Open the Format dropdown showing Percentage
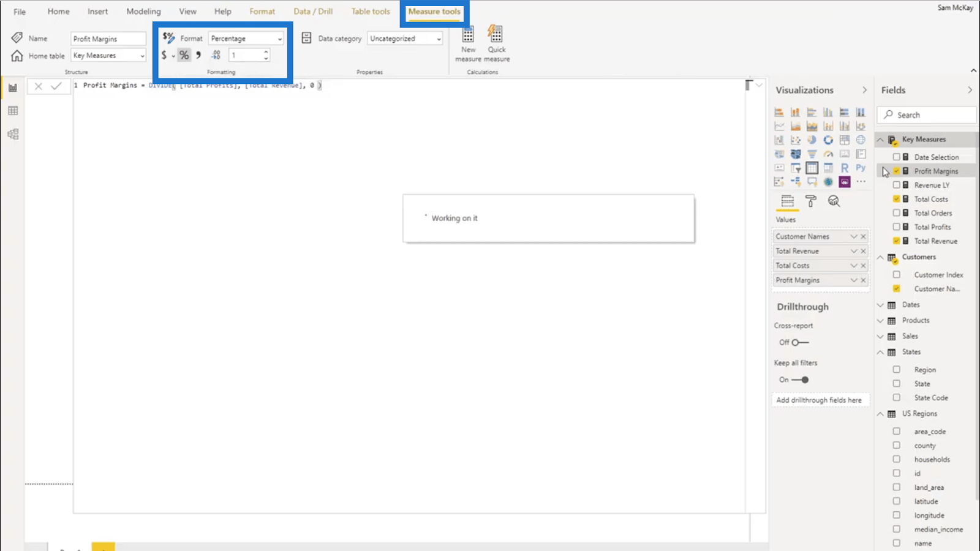 (246, 39)
